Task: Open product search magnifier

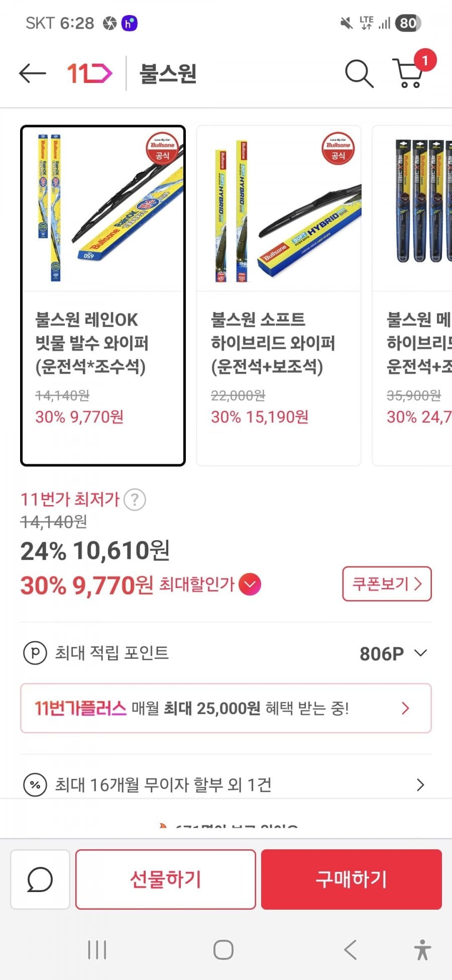Action: tap(359, 74)
